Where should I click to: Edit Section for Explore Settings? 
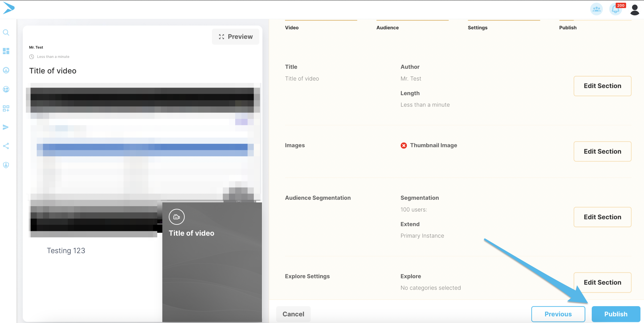click(602, 282)
